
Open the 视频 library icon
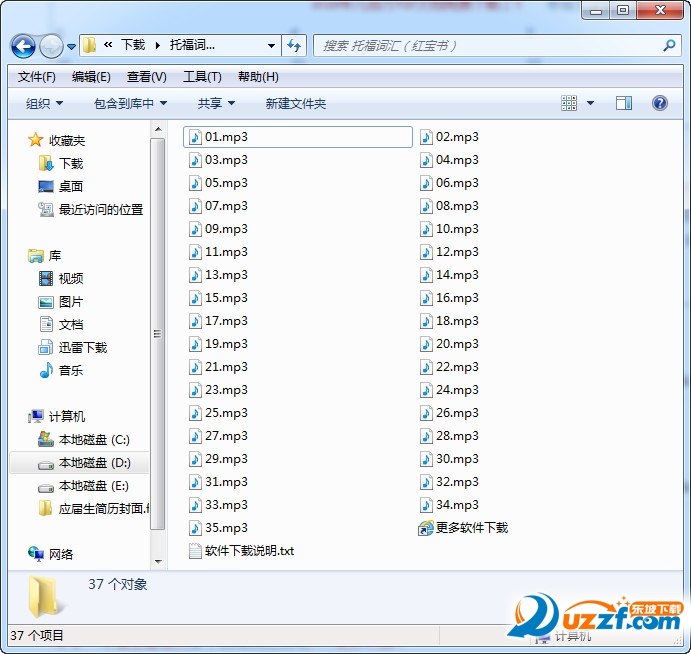[x=46, y=279]
